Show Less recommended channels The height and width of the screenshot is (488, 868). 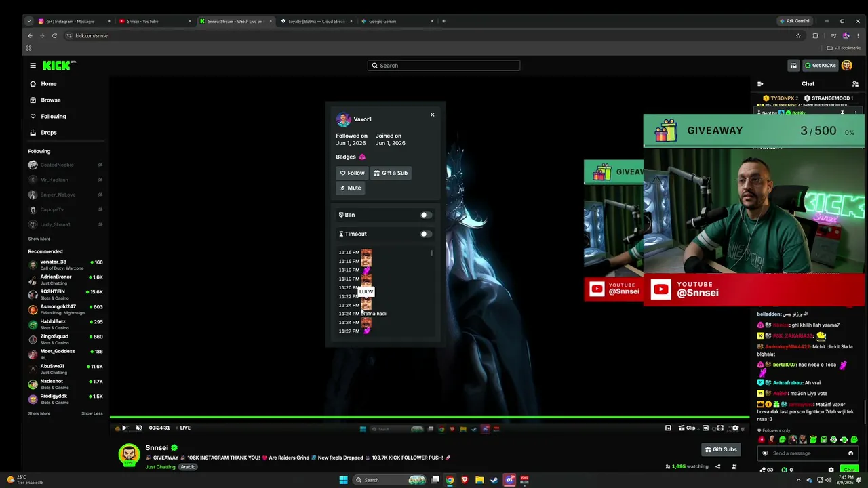point(92,413)
